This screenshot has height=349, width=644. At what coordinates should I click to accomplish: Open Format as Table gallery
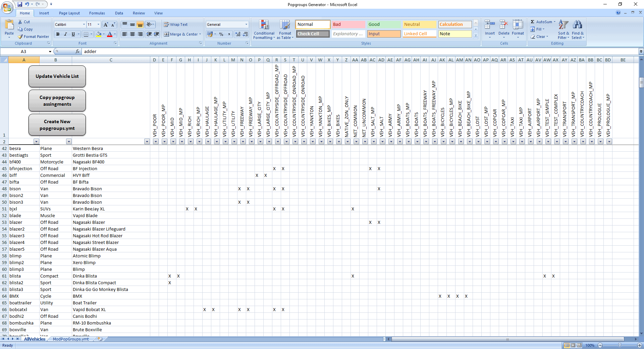pos(285,30)
